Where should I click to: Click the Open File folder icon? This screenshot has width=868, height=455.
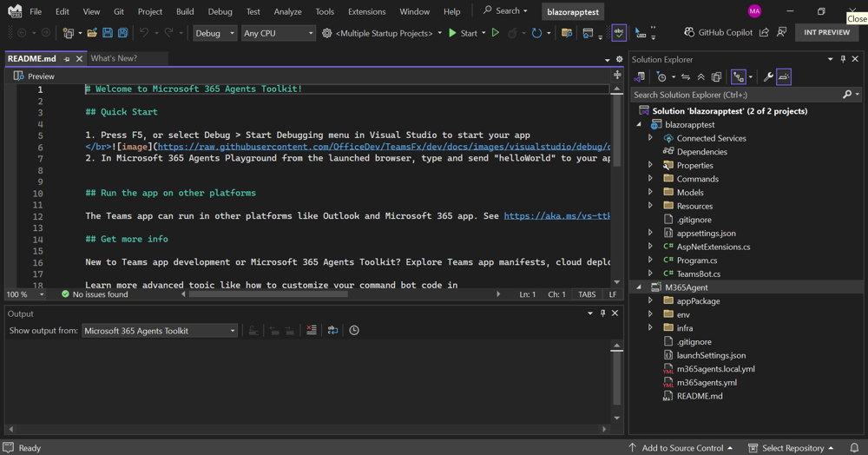[92, 33]
